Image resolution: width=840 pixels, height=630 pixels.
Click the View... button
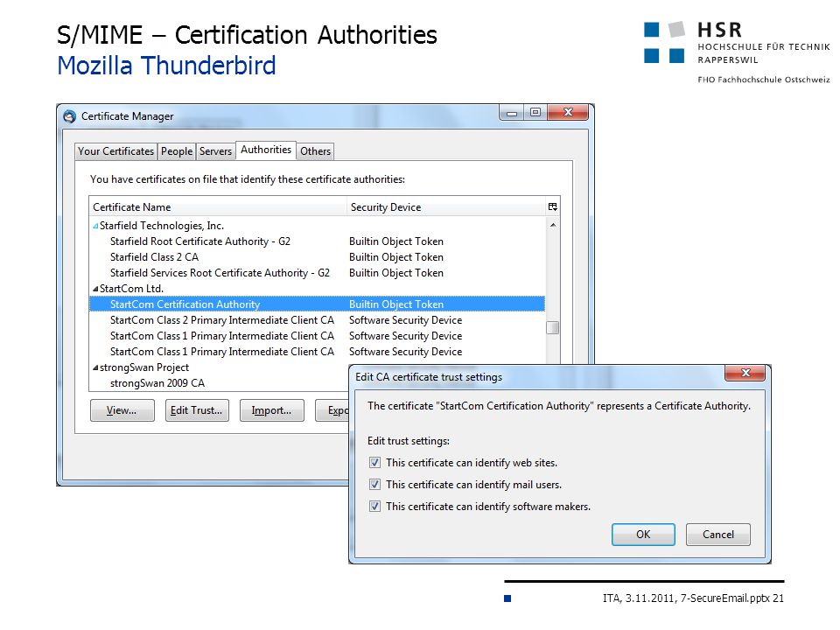tap(122, 410)
